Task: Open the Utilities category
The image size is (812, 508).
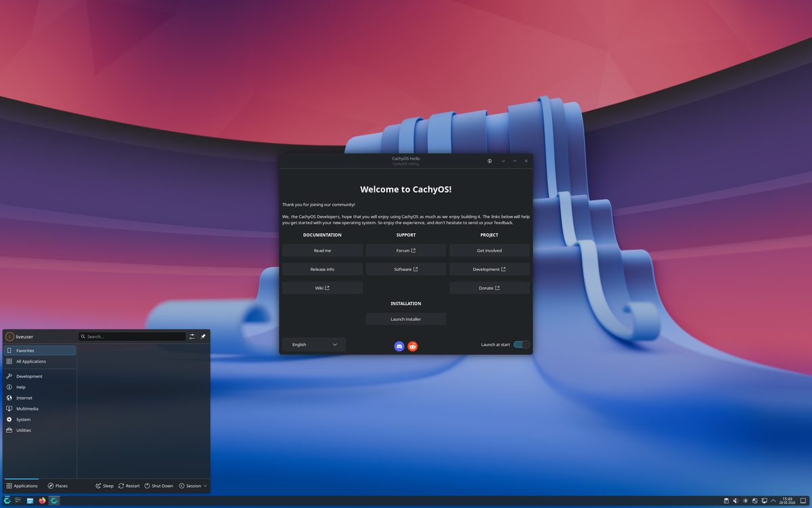Action: coord(39,431)
